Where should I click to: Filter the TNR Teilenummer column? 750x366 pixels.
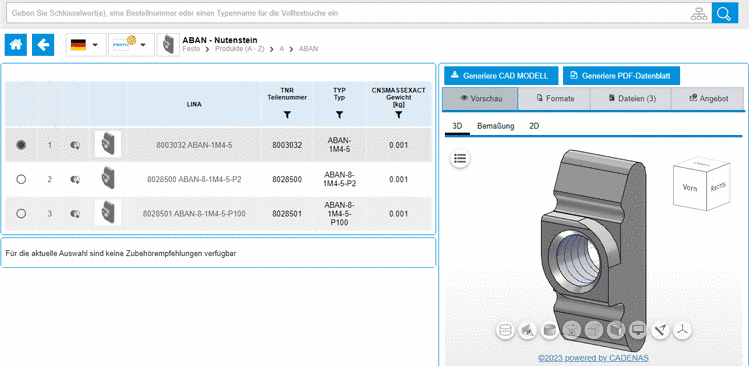click(x=287, y=115)
